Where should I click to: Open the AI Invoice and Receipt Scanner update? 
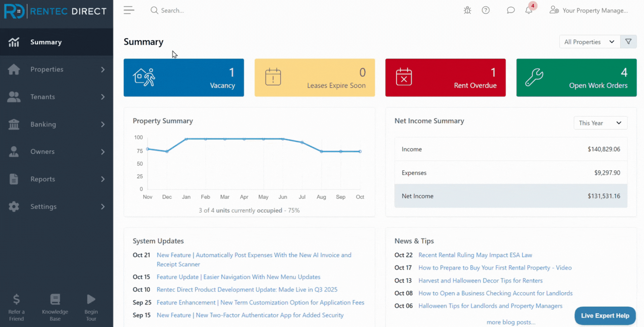tap(254, 260)
